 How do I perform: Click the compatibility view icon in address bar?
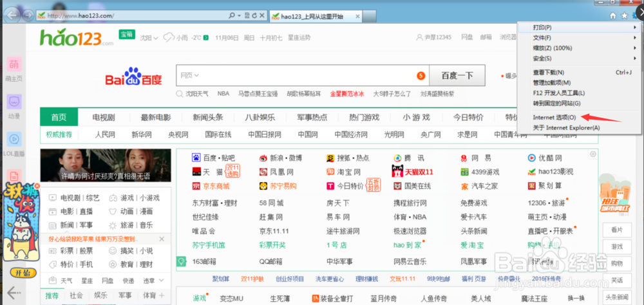[247, 15]
